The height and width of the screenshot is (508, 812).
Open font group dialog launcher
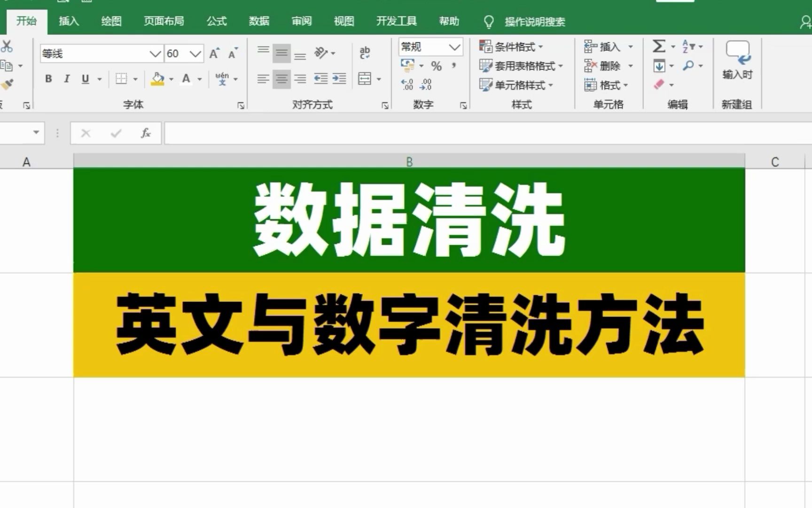241,106
